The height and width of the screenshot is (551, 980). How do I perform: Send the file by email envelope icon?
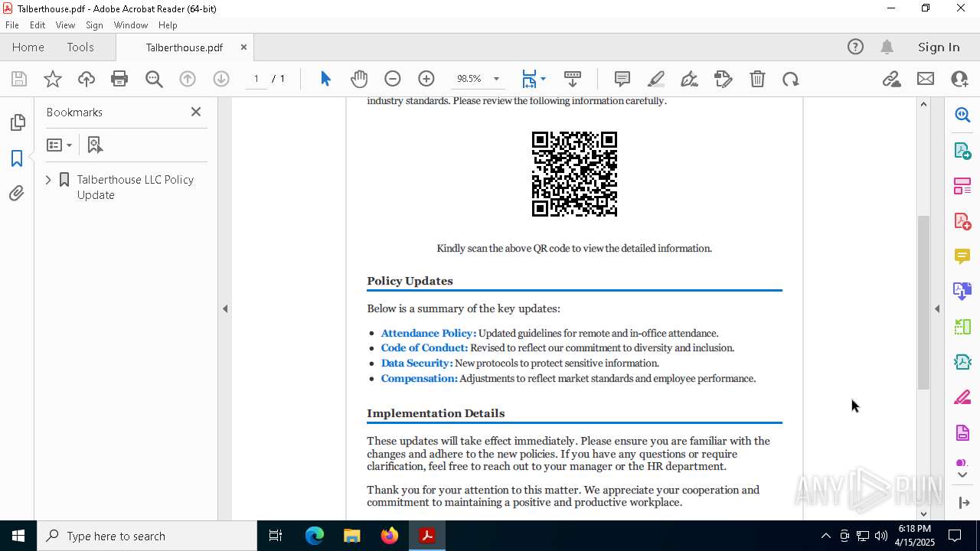click(926, 79)
